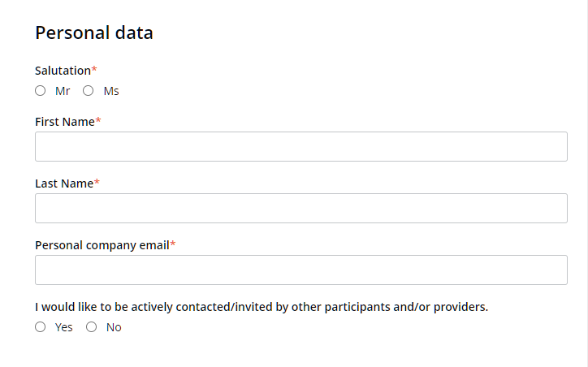Click the contacted/invited by participants question text
The width and height of the screenshot is (588, 367).
pyautogui.click(x=261, y=307)
